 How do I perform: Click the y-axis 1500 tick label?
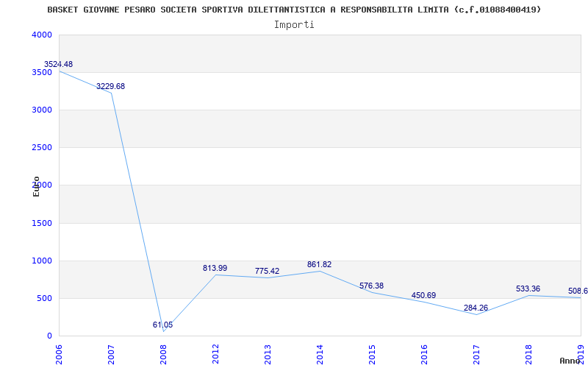[42, 224]
